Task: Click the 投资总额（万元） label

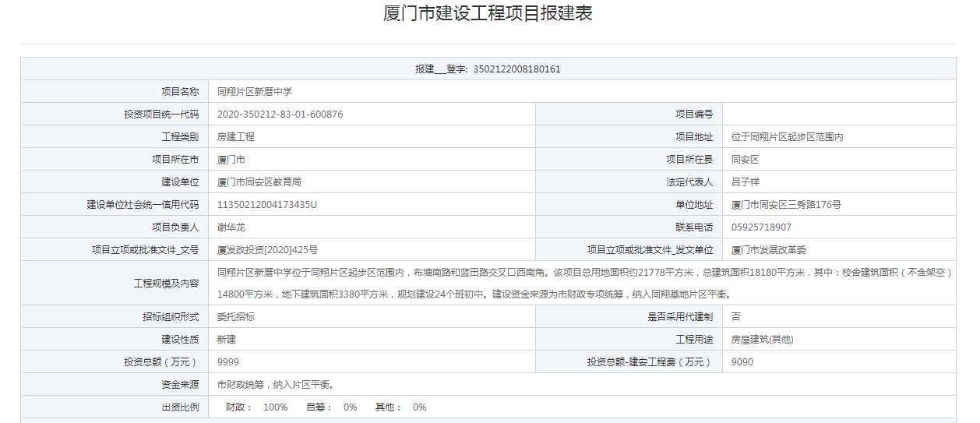Action: [161, 362]
